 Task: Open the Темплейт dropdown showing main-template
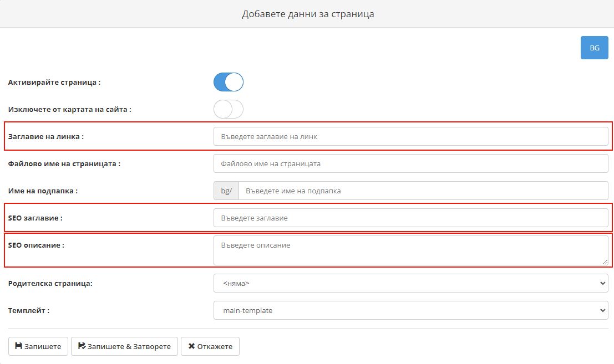click(x=410, y=310)
